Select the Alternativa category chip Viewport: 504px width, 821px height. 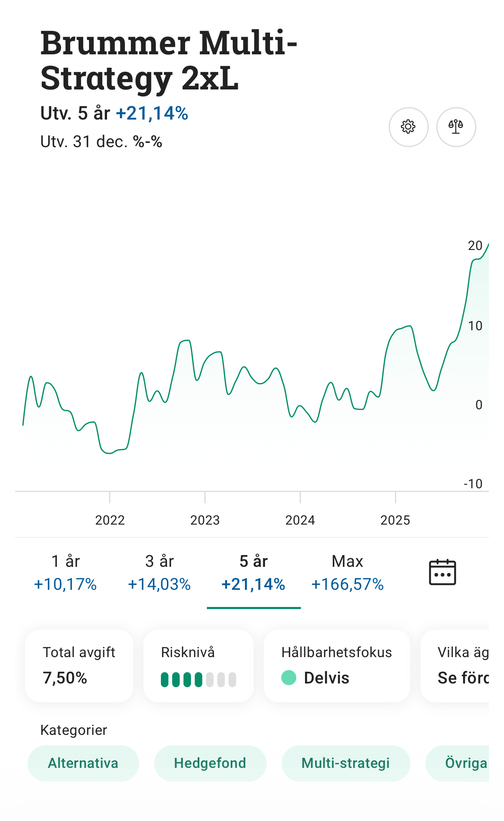tap(83, 763)
